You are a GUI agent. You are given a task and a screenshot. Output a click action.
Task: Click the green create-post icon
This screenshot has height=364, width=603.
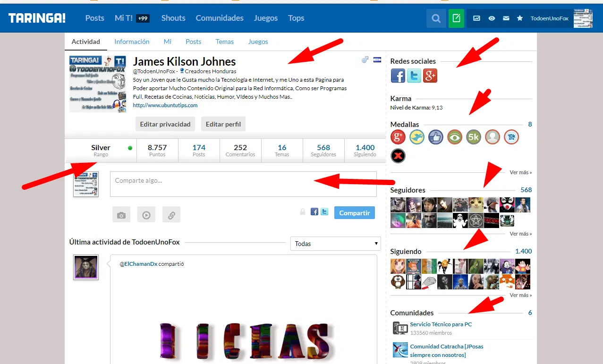456,18
